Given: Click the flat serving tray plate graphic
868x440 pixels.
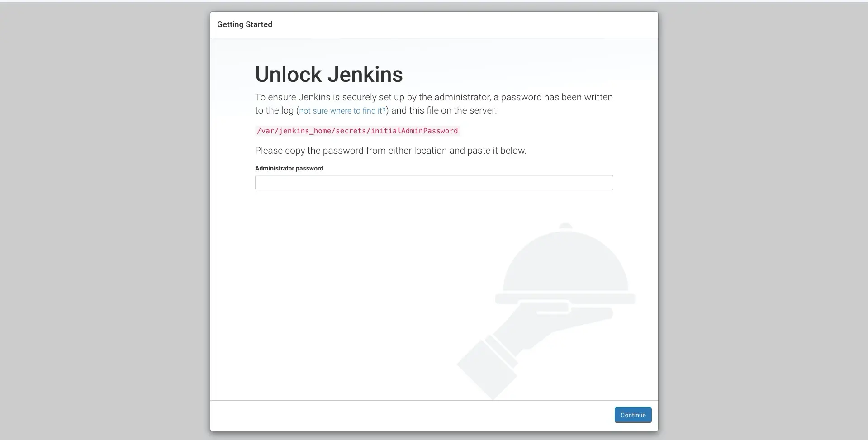Looking at the screenshot, I should (x=565, y=298).
